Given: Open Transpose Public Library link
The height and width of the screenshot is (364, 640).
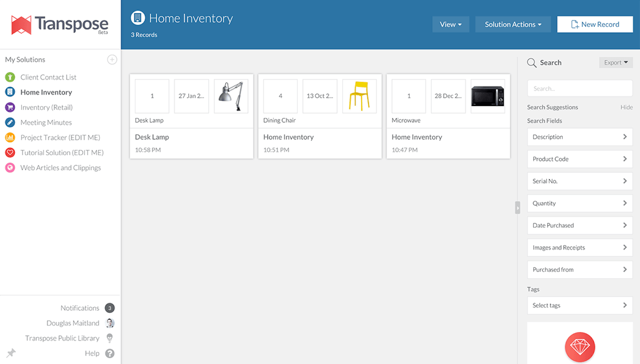Looking at the screenshot, I should coord(62,338).
